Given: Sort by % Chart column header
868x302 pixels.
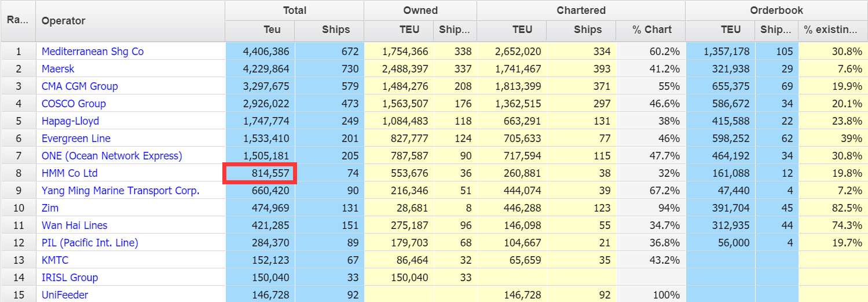Looking at the screenshot, I should coord(651,30).
